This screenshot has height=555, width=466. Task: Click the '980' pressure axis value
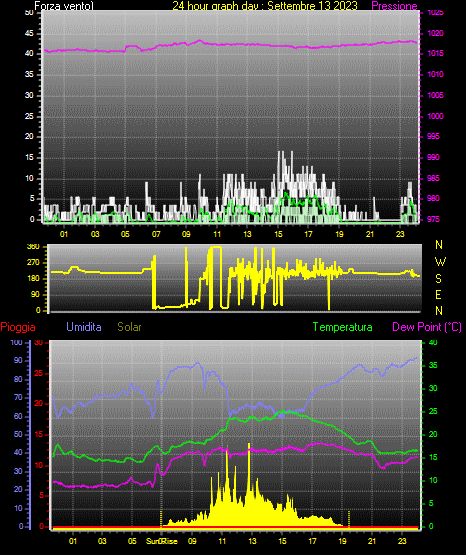coord(433,198)
